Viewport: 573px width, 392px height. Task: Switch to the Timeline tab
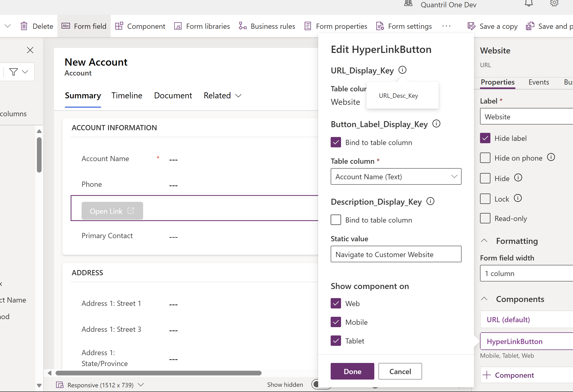[x=127, y=96]
